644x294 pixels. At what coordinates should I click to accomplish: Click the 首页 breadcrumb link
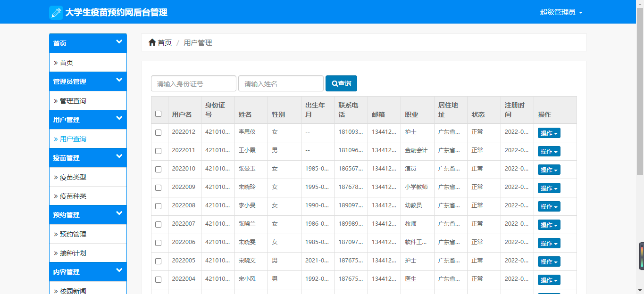coord(165,42)
